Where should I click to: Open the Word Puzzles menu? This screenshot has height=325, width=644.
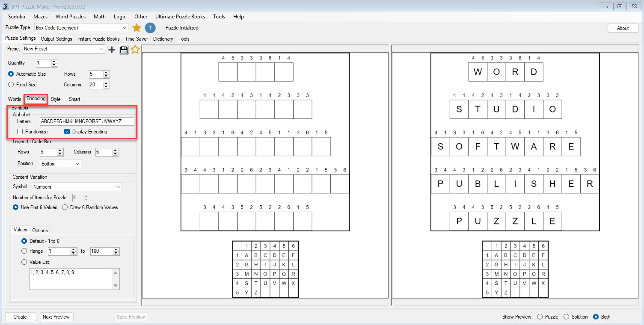pyautogui.click(x=71, y=17)
